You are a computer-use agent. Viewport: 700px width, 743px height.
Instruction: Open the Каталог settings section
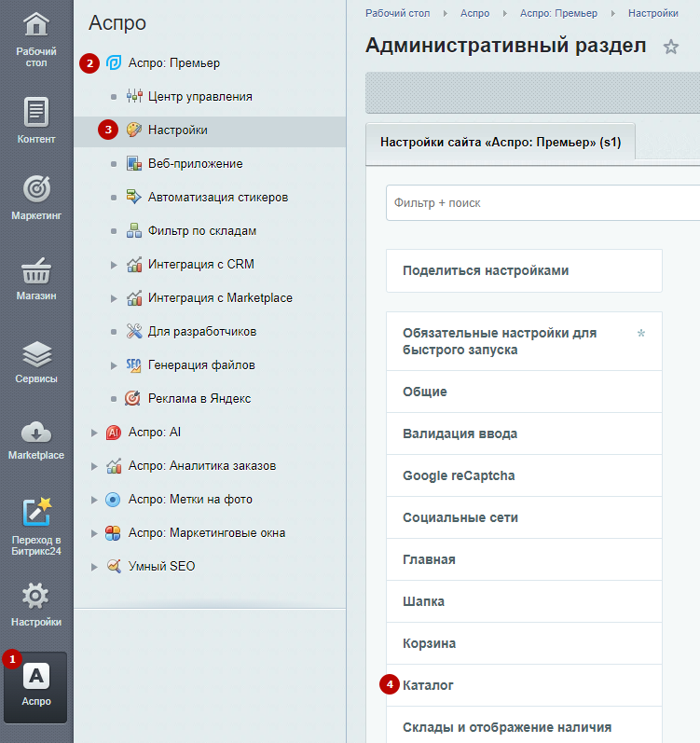pos(429,685)
